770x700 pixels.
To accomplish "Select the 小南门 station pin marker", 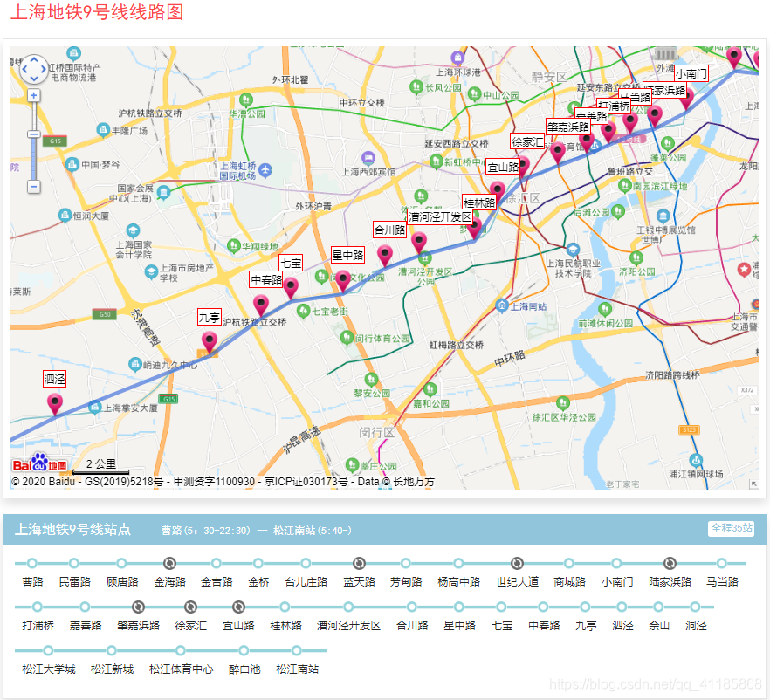I will point(686,99).
